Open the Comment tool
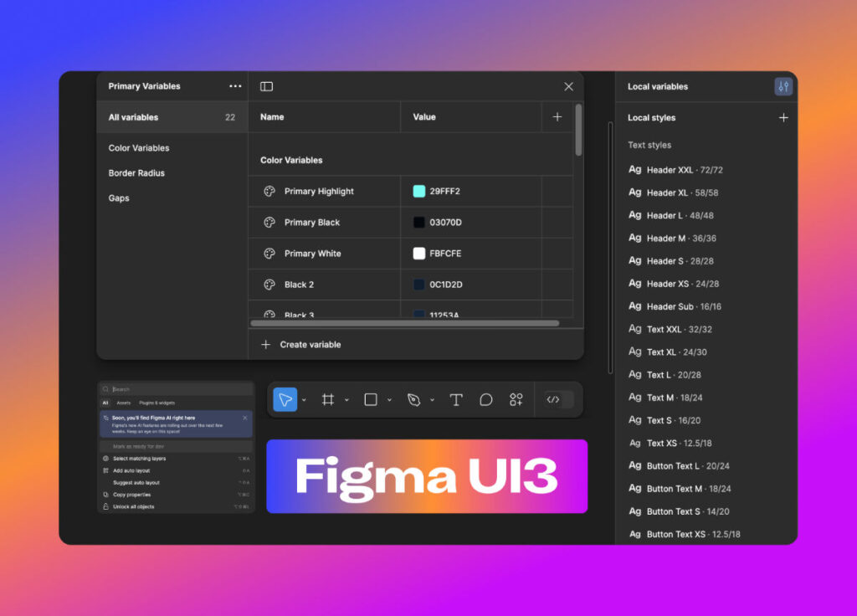The image size is (857, 616). point(486,400)
